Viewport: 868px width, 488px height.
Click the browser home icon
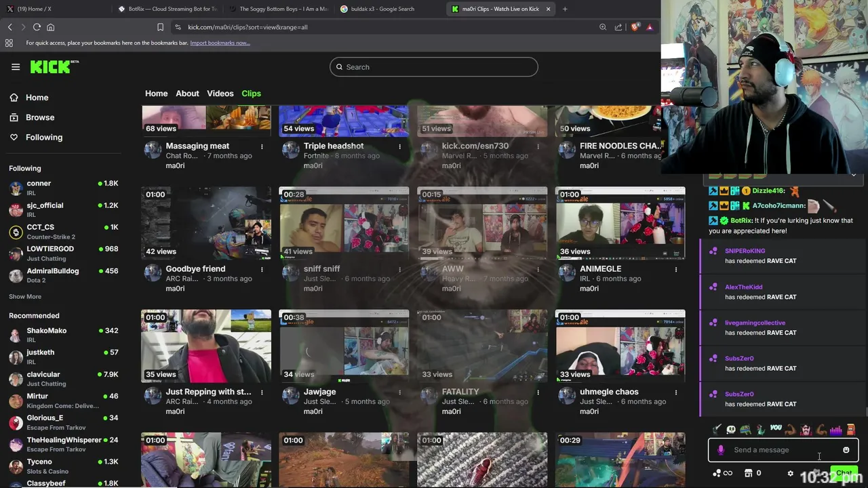[50, 27]
